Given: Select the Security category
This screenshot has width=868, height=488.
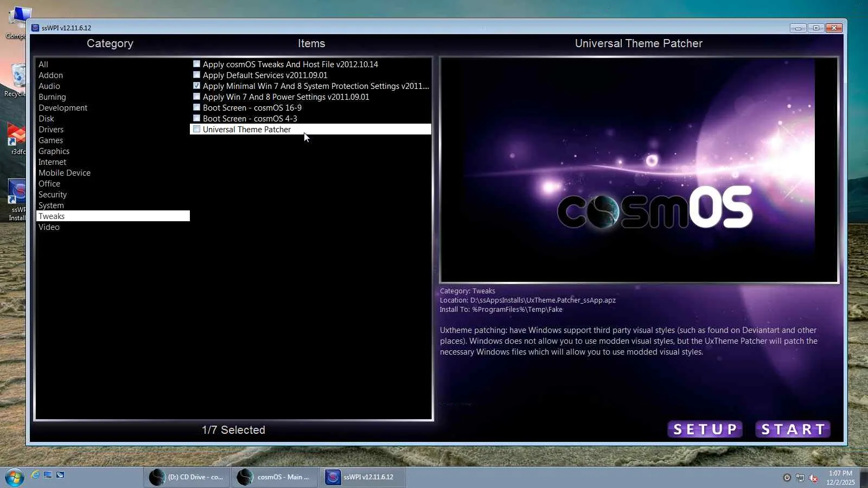Looking at the screenshot, I should tap(113, 195).
